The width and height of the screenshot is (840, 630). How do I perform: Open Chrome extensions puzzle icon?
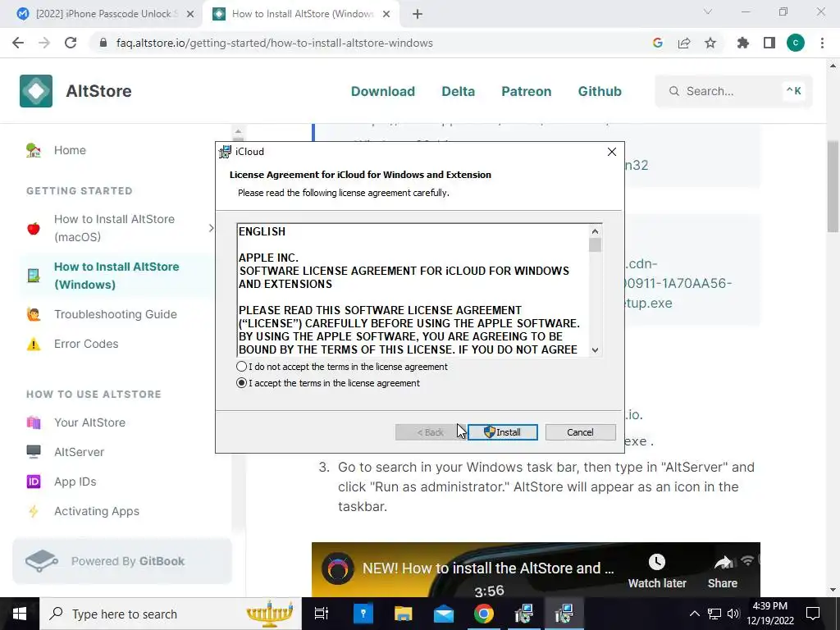(742, 43)
